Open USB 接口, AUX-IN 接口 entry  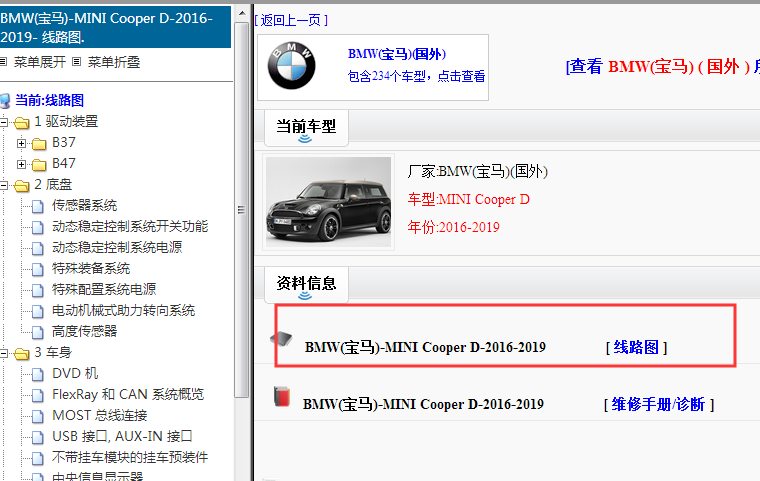(122, 436)
